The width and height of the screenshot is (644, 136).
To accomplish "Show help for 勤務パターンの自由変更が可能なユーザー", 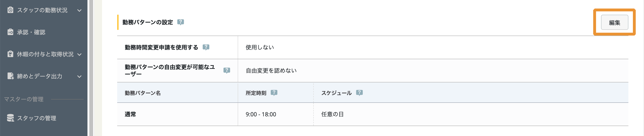I will (227, 71).
